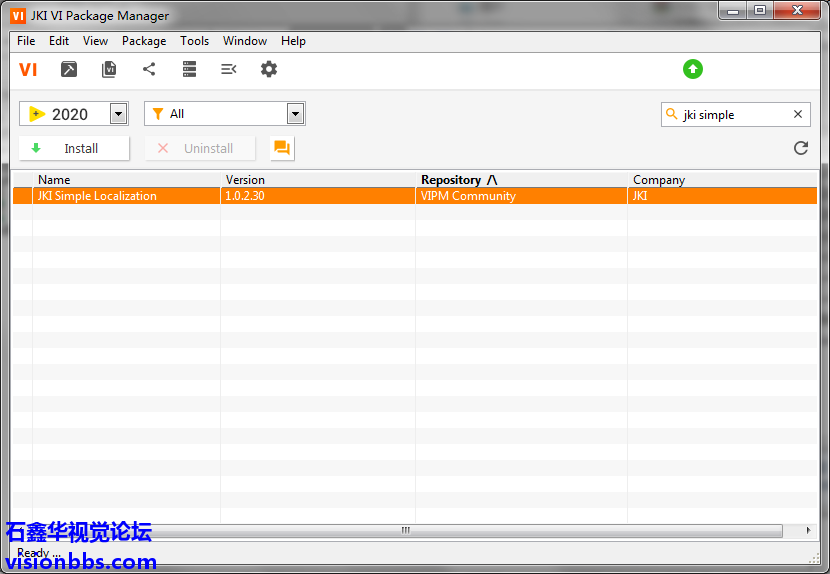Open the All filter dropdown
This screenshot has height=574, width=830.
coord(295,114)
